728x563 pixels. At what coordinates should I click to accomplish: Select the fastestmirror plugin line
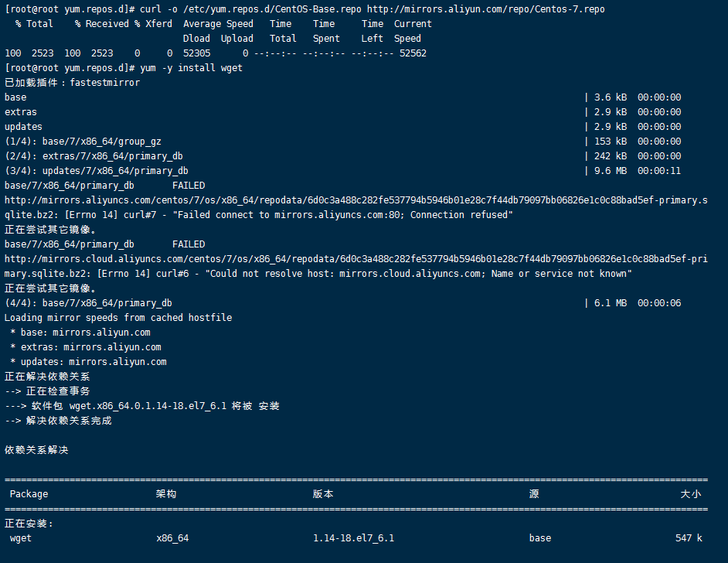(x=72, y=83)
